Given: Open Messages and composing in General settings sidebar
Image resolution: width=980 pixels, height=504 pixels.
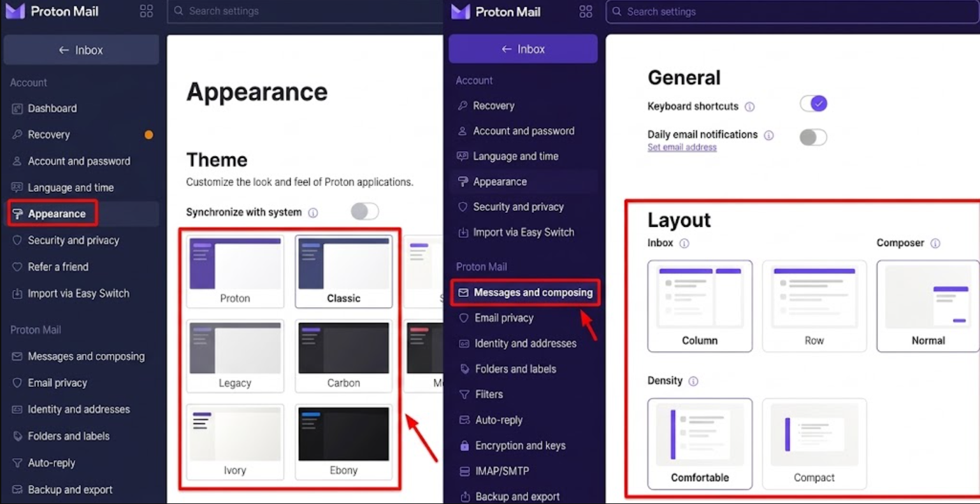Looking at the screenshot, I should click(x=525, y=292).
